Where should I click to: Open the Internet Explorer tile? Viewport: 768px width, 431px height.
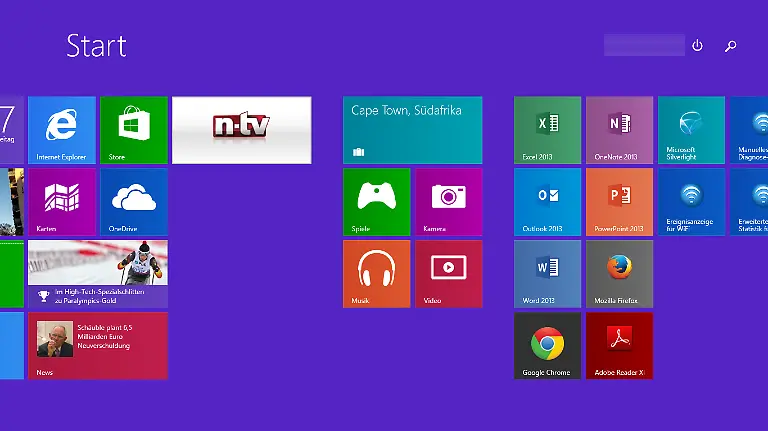(x=62, y=130)
